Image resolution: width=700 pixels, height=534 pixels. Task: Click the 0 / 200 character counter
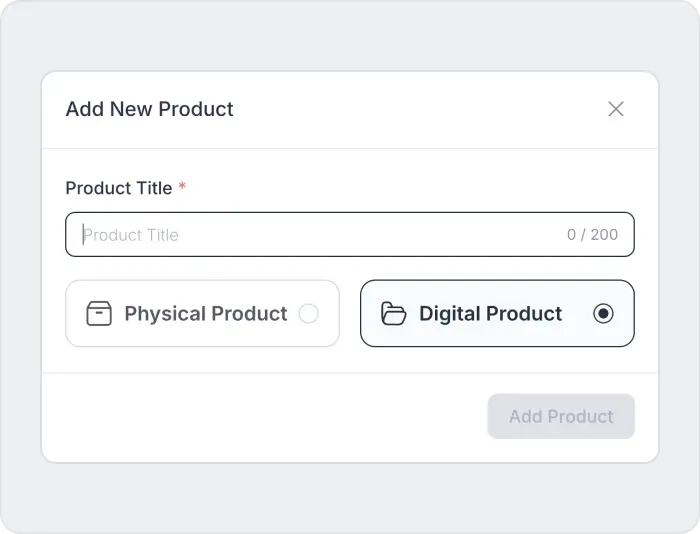pos(592,235)
